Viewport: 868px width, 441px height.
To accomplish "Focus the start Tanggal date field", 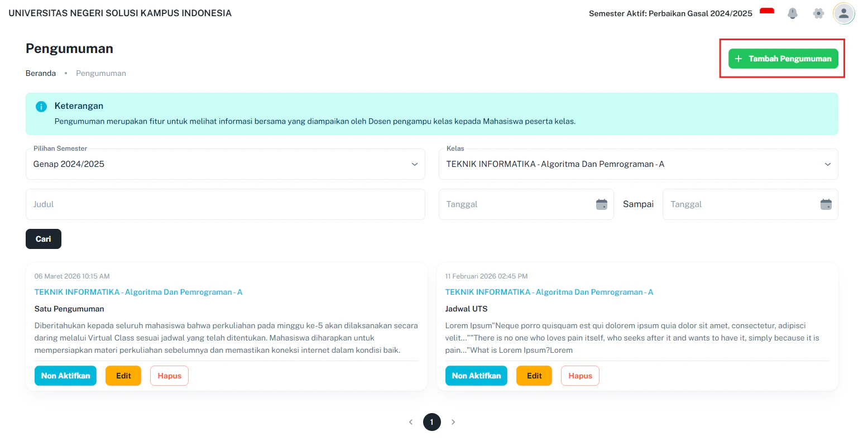I will coord(526,204).
